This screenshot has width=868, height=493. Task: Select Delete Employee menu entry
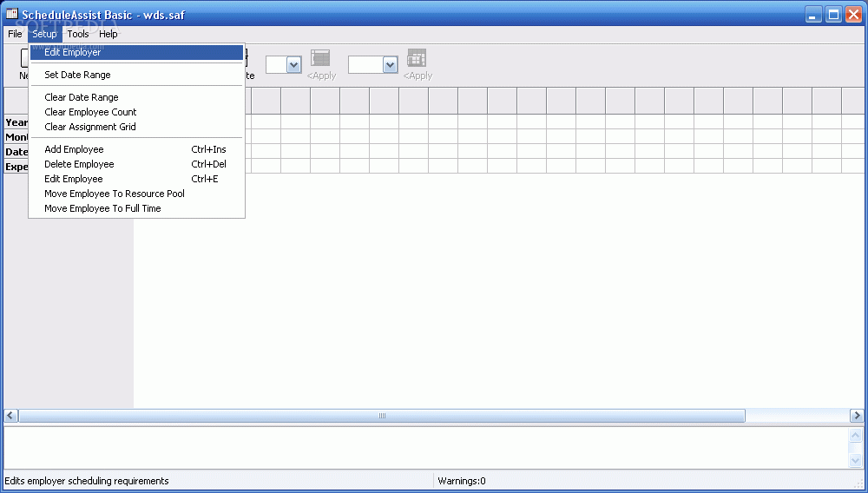tap(137, 164)
